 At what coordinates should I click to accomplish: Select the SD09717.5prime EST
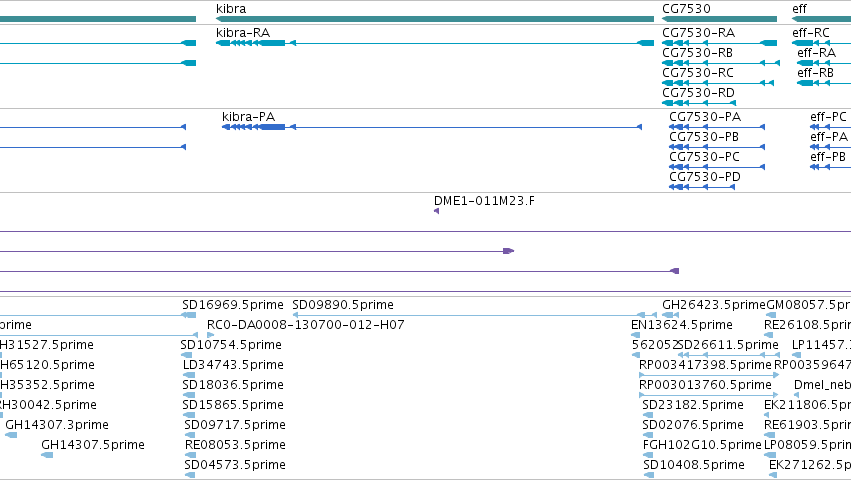189,435
